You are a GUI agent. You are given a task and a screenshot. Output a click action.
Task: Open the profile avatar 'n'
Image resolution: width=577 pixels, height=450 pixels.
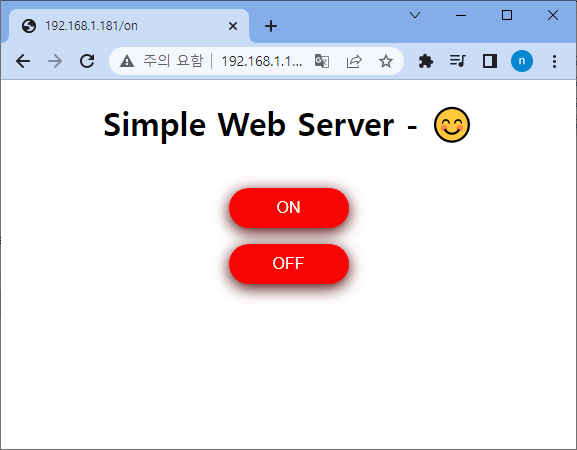click(521, 61)
